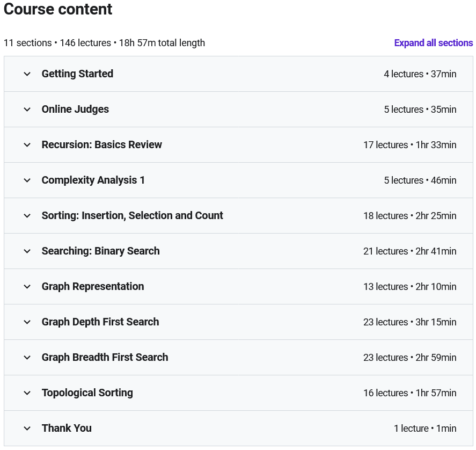Click chevron for Sorting: Insertion, Selection and Count
476x450 pixels.
(27, 216)
